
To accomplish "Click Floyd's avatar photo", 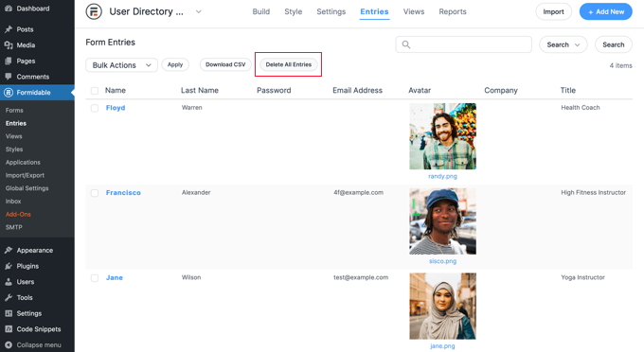I will [443, 136].
